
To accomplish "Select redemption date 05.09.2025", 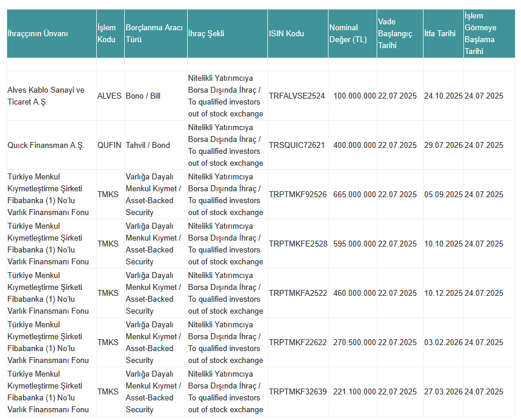I will [x=443, y=194].
